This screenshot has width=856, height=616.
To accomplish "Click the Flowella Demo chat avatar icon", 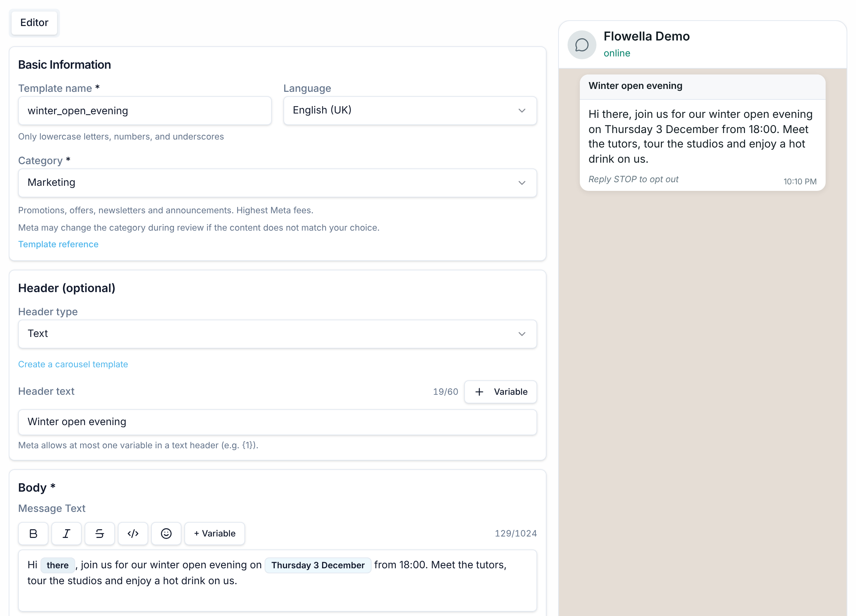I will 582,45.
